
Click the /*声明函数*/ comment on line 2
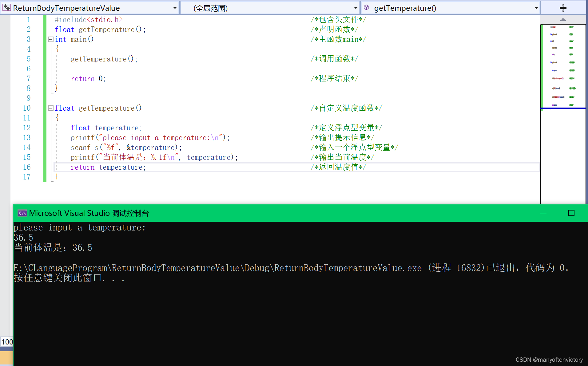334,30
